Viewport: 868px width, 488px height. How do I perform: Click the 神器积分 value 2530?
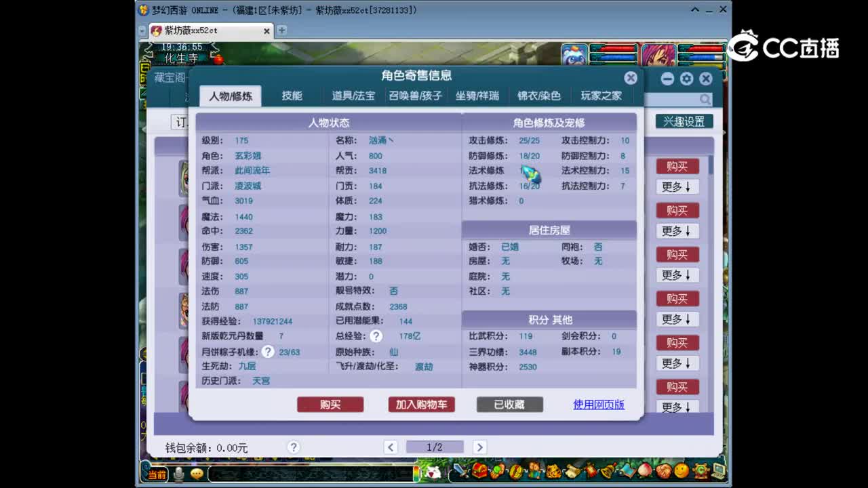click(528, 367)
